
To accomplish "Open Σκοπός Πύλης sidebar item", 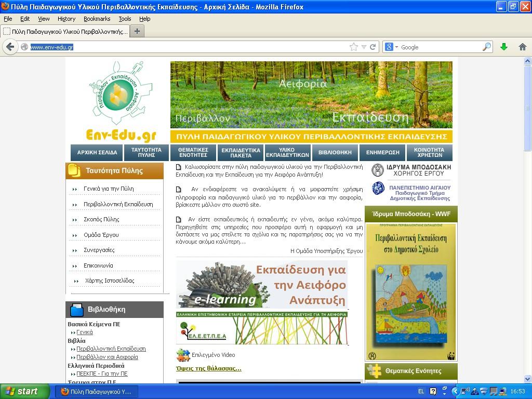I will point(101,220).
